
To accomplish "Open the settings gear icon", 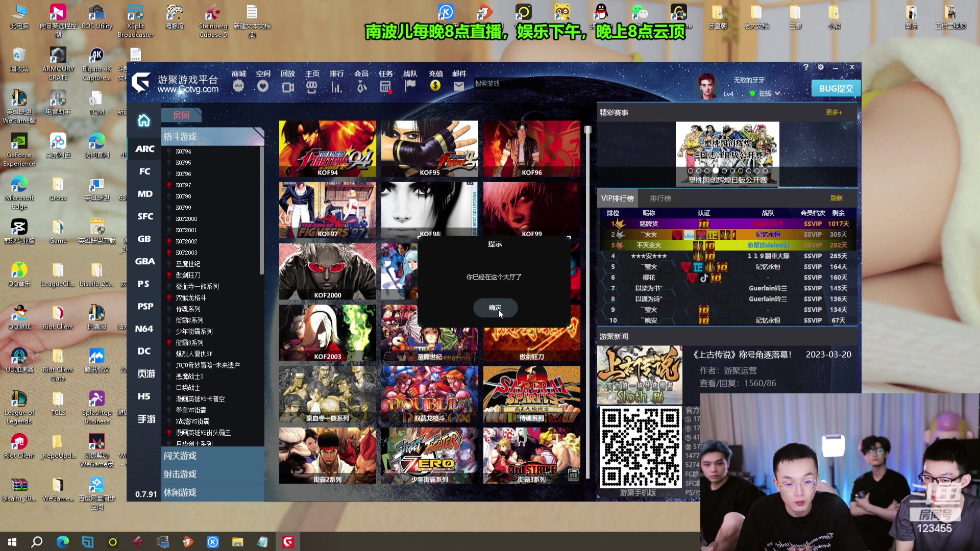I will point(821,67).
